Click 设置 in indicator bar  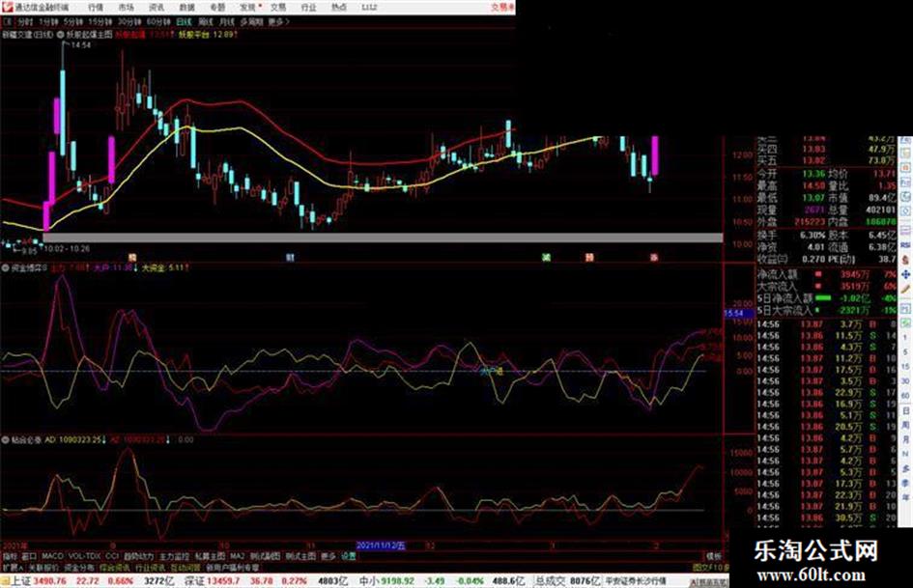pyautogui.click(x=349, y=556)
